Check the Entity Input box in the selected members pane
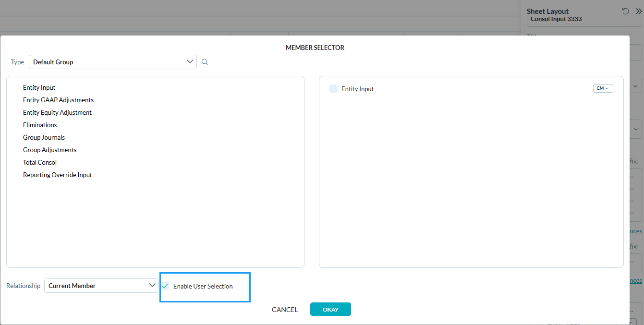Image resolution: width=644 pixels, height=325 pixels. (333, 89)
